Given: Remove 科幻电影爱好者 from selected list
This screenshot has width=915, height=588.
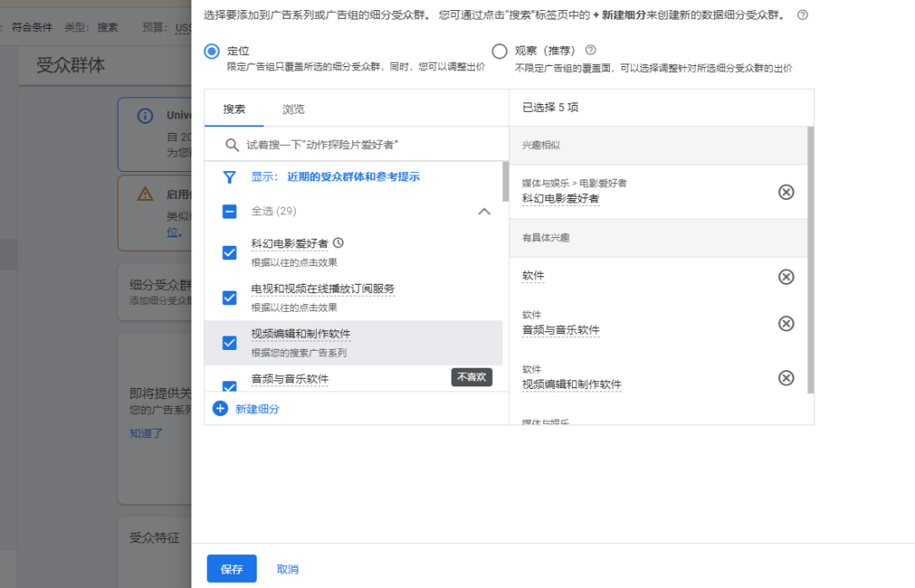Looking at the screenshot, I should [786, 192].
